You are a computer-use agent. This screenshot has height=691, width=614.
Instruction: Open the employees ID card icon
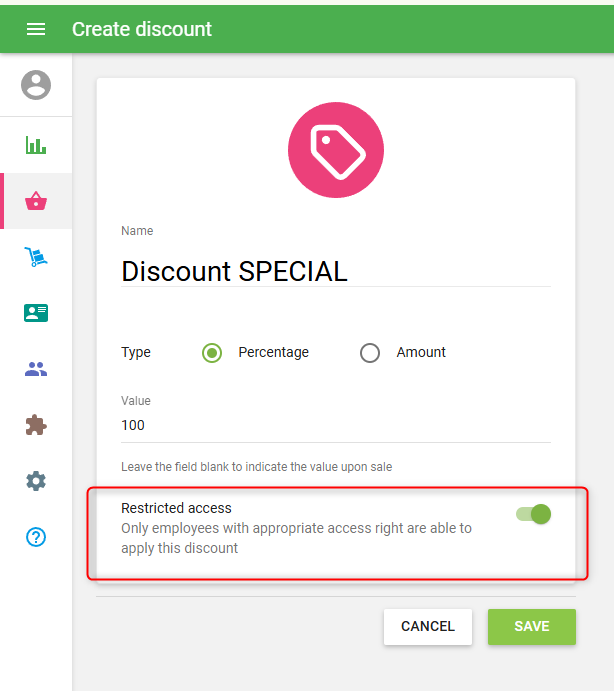(36, 313)
